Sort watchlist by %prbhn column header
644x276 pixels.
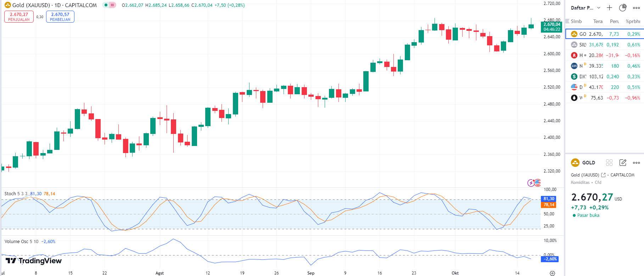tap(633, 21)
